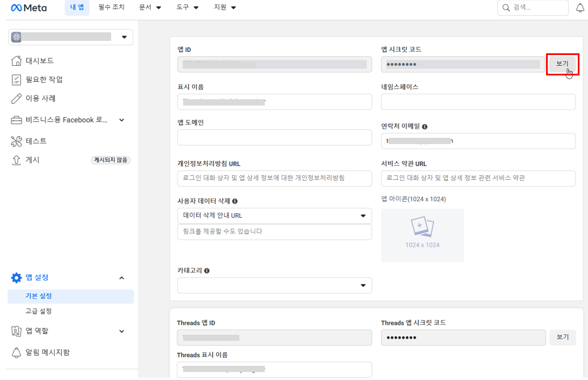Click the 필요한 작업 checklist icon

16,79
